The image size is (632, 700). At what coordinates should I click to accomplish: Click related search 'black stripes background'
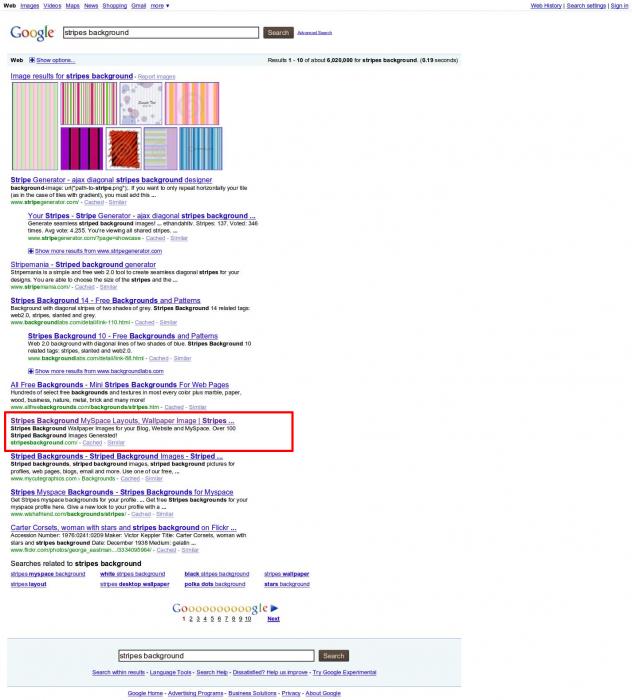[216, 574]
